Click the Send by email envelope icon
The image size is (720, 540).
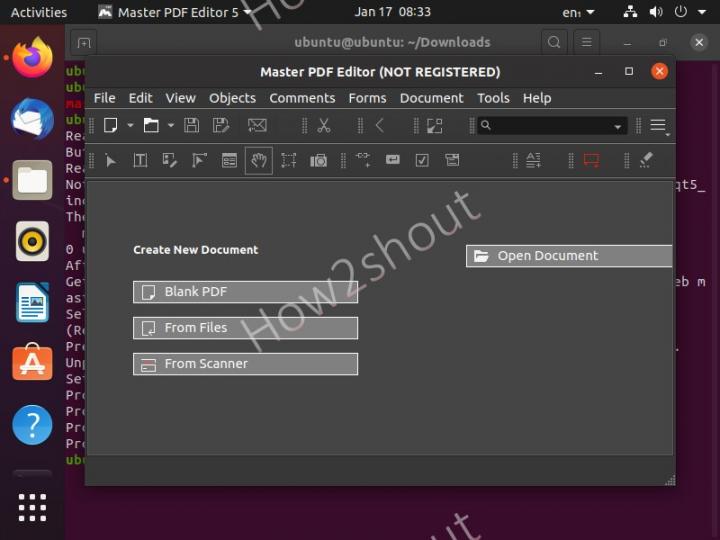pyautogui.click(x=257, y=126)
